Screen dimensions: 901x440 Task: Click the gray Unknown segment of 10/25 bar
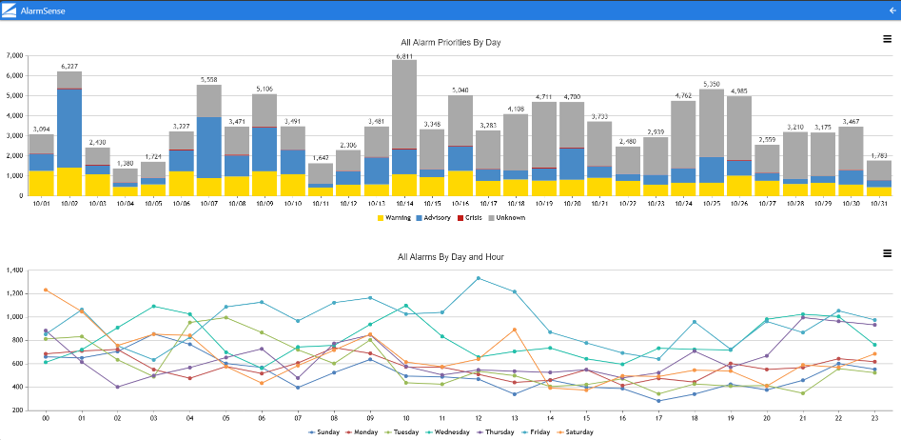[711, 123]
